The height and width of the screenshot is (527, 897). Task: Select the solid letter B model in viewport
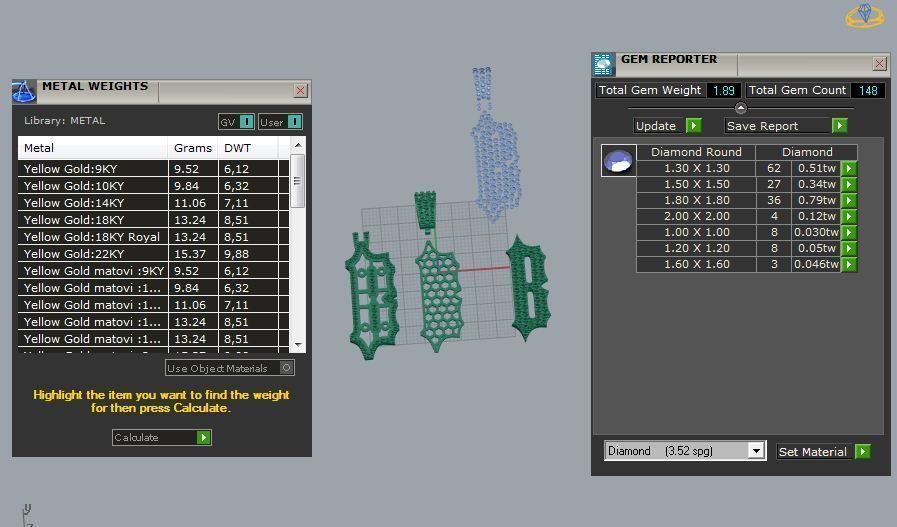(x=528, y=288)
